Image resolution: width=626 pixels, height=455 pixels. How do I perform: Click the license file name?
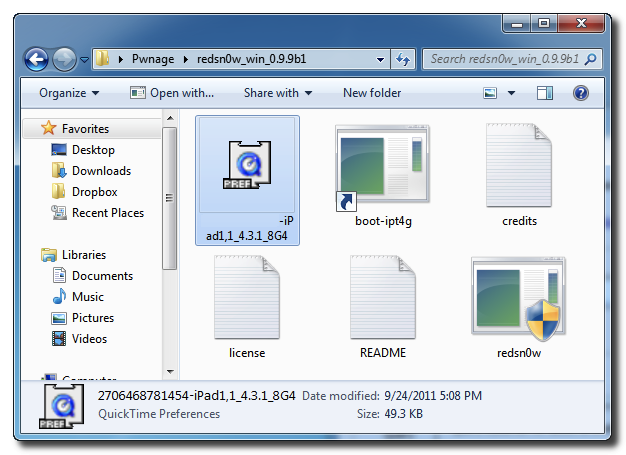point(247,353)
